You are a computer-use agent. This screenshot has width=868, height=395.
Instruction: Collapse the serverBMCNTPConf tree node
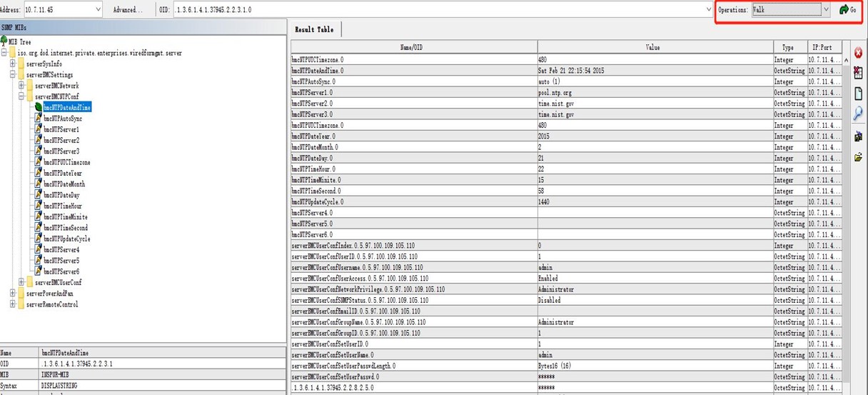(x=21, y=96)
